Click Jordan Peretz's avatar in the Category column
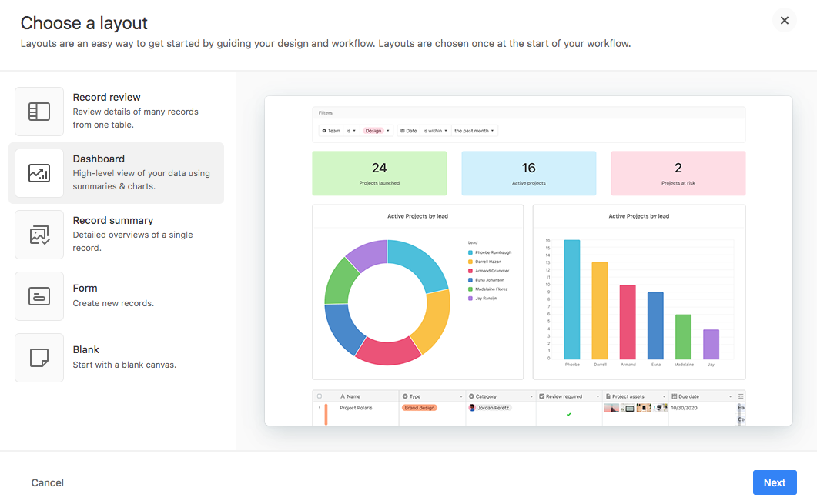This screenshot has width=817, height=504. pyautogui.click(x=472, y=408)
